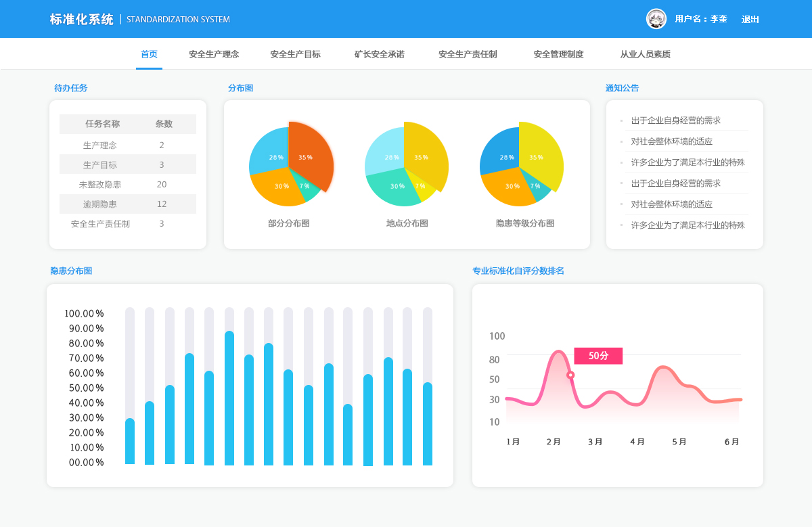This screenshot has height=527, width=812.
Task: Click the 00.00% y-axis label
Action: click(87, 462)
